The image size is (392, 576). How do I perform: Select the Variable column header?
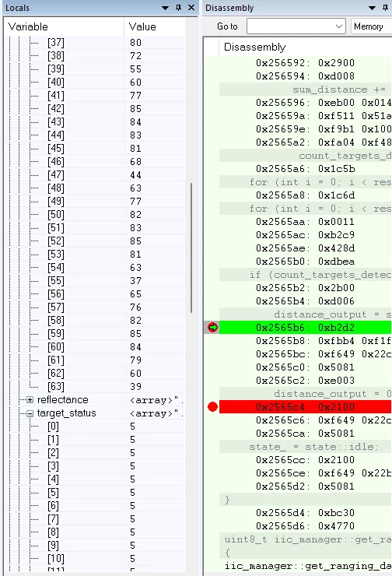[x=65, y=26]
